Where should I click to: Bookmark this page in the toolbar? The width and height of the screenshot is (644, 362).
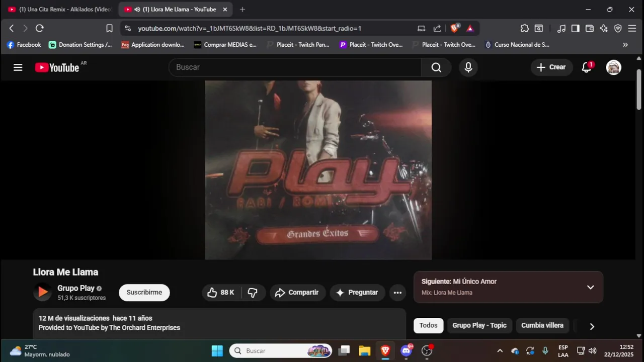coord(109,29)
